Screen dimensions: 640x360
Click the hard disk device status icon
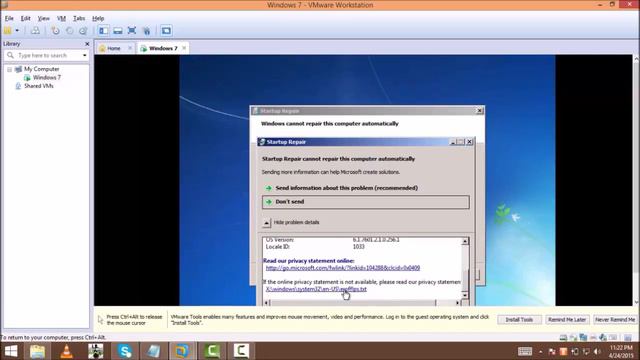(x=563, y=337)
